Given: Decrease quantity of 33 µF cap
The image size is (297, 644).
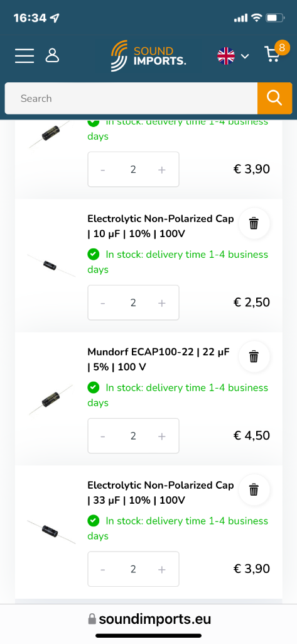Looking at the screenshot, I should click(103, 569).
